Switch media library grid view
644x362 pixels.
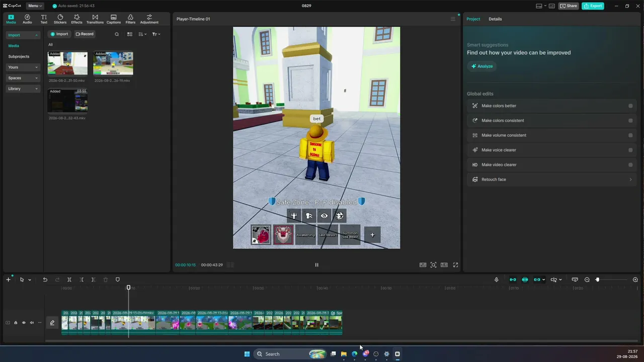[129, 34]
